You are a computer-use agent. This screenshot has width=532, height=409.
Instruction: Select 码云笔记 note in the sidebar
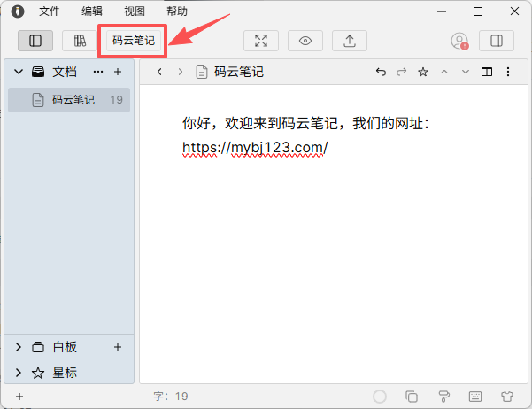click(73, 100)
